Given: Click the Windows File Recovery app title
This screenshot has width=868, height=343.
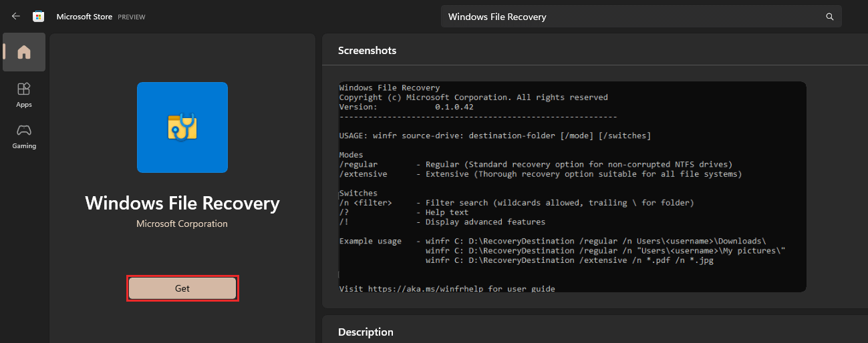Looking at the screenshot, I should pyautogui.click(x=182, y=203).
